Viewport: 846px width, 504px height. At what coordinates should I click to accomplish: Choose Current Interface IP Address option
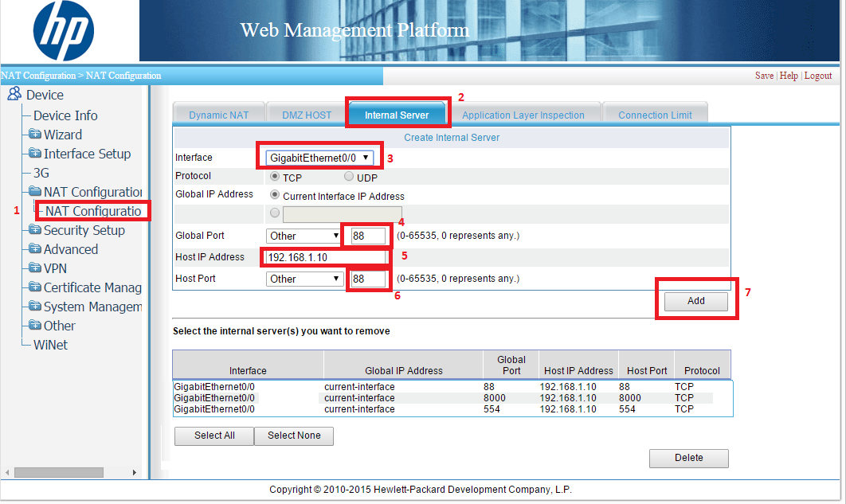click(276, 195)
